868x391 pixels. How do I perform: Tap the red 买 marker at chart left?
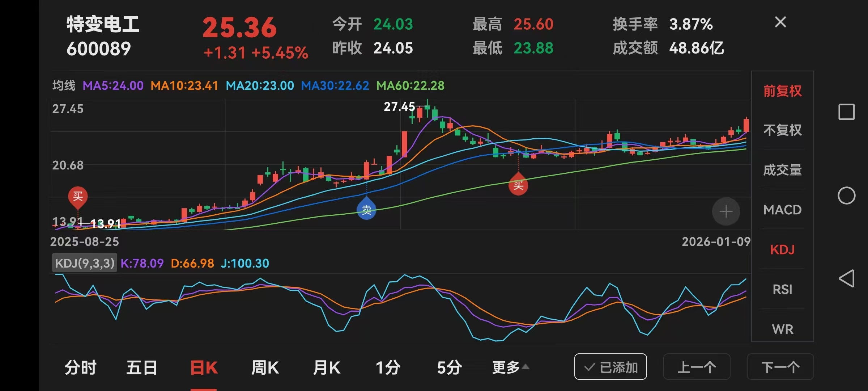78,197
